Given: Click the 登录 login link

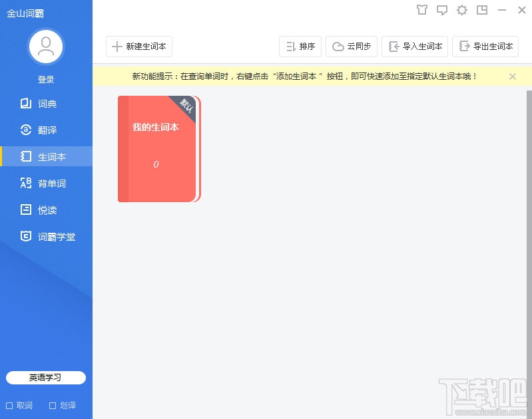Looking at the screenshot, I should [46, 79].
